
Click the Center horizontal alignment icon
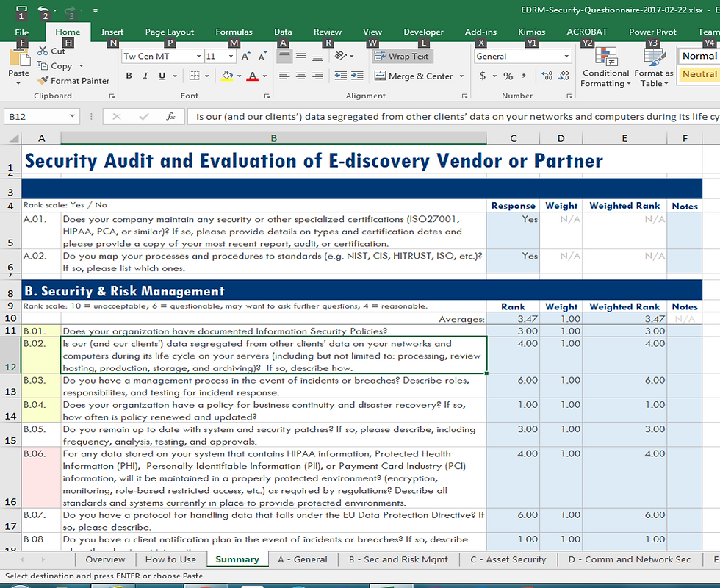pyautogui.click(x=300, y=76)
